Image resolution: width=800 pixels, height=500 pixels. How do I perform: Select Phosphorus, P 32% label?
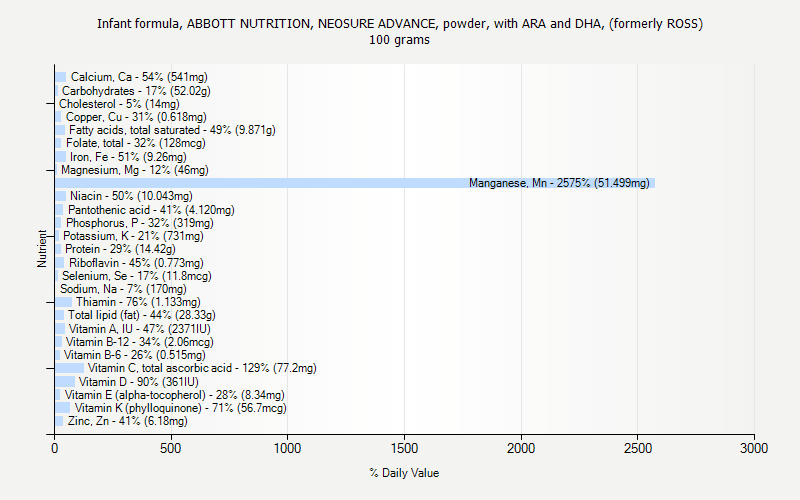(140, 223)
